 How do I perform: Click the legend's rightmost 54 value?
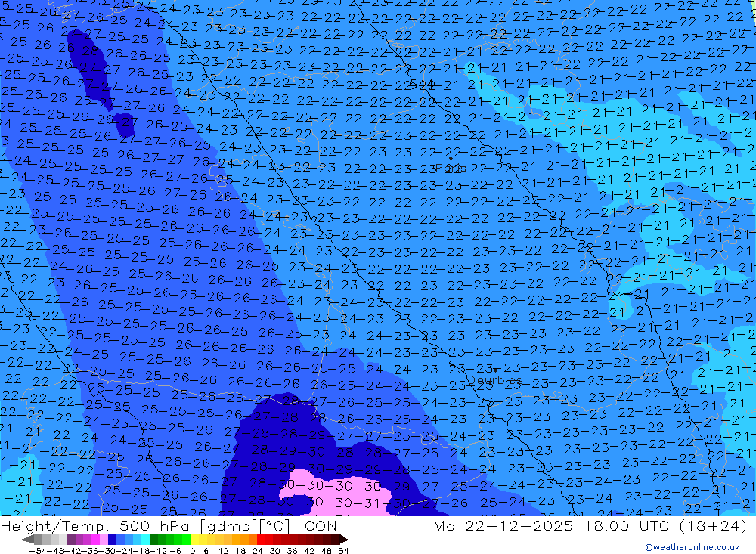click(x=343, y=551)
